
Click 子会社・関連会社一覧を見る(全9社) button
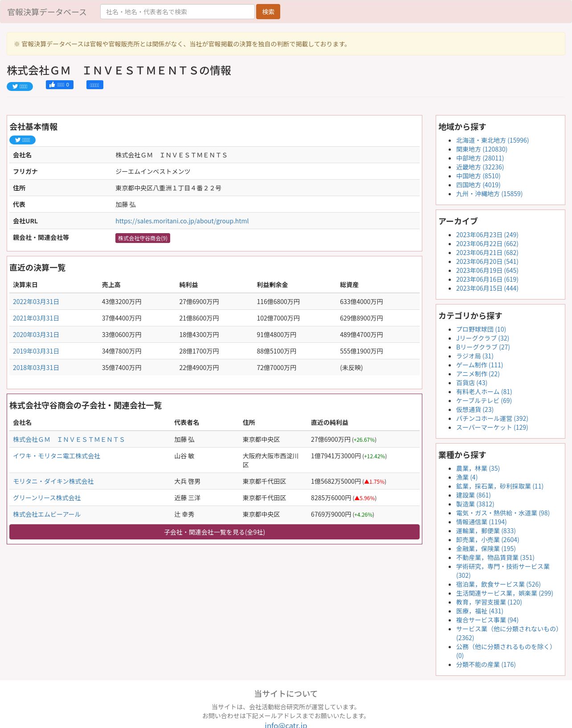pyautogui.click(x=214, y=532)
